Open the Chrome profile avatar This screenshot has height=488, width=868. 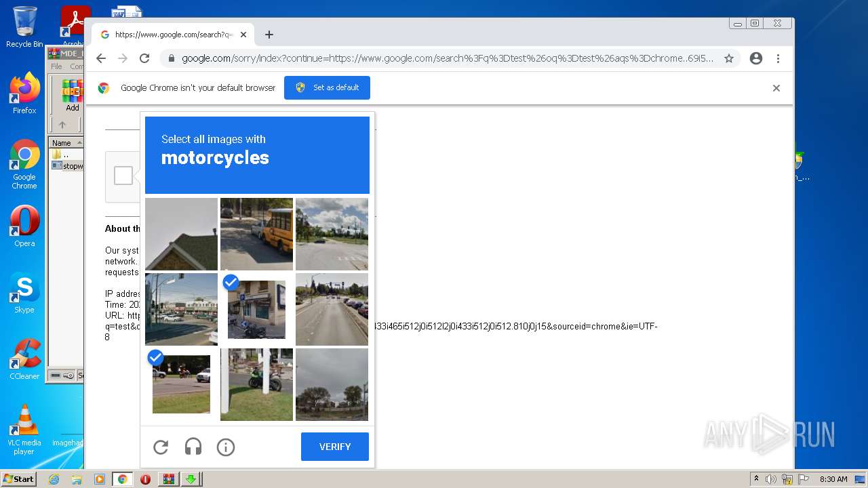coord(756,58)
